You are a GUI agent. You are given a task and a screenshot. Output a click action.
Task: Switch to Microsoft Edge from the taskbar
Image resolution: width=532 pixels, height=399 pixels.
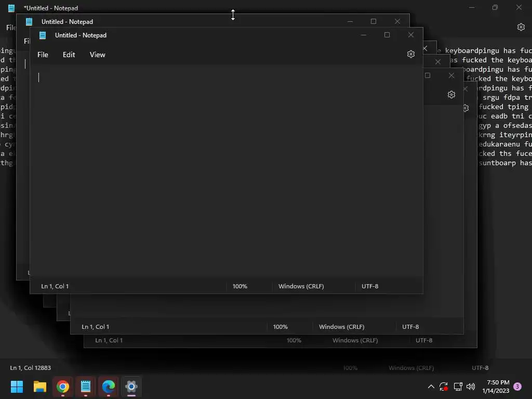109,387
